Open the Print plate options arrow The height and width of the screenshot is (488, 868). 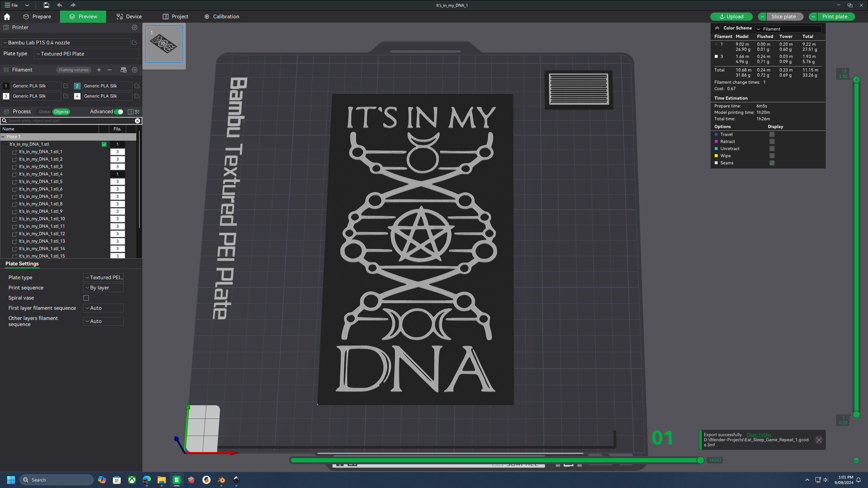[x=813, y=17]
